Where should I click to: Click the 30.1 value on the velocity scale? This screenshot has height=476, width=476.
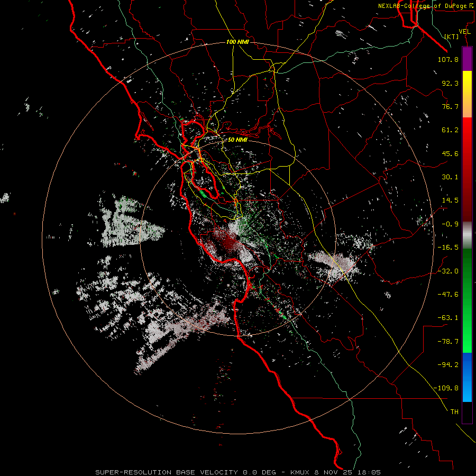[x=450, y=177]
